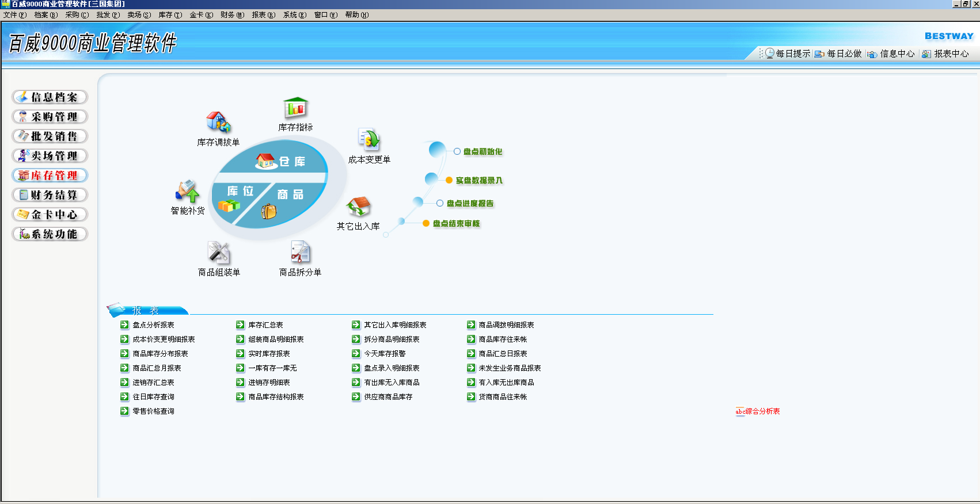This screenshot has width=980, height=504.
Task: Click the 盘点进度报告 step link
Action: [x=470, y=204]
